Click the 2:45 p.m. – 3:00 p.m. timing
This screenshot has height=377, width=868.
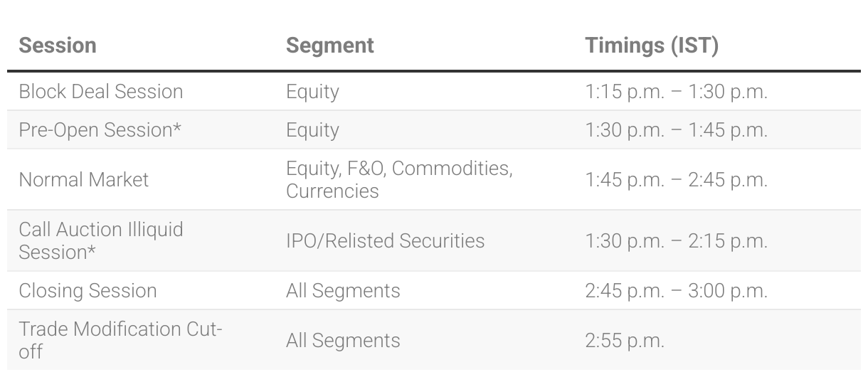676,290
